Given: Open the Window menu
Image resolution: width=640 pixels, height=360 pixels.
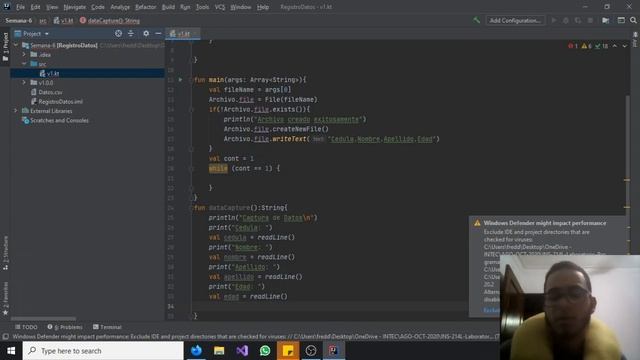Looking at the screenshot, I should click(x=241, y=7).
